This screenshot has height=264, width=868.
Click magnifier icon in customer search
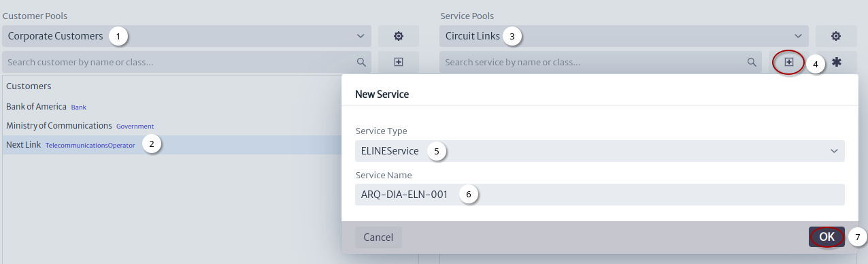[x=361, y=62]
